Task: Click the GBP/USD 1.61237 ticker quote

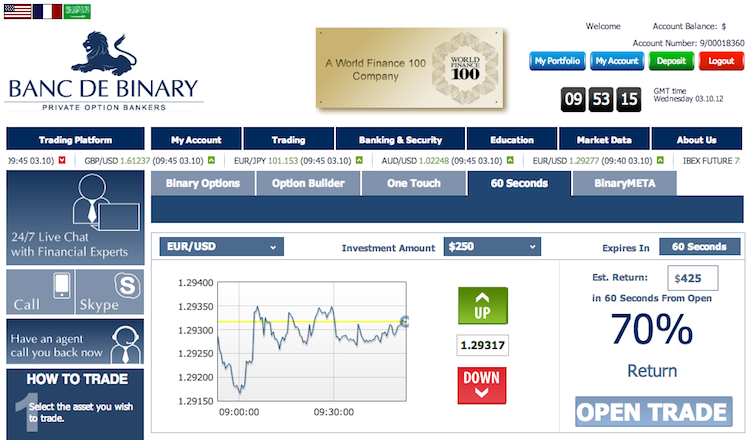Action: click(144, 161)
